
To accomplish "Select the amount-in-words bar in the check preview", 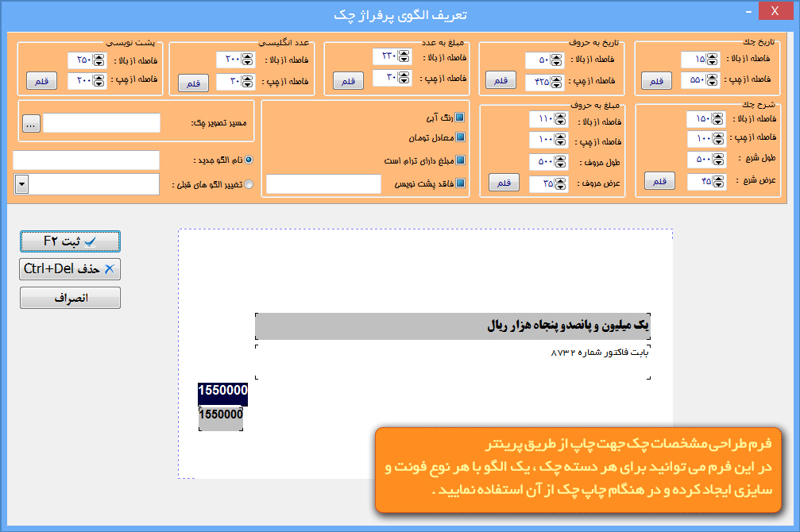I will [x=453, y=326].
